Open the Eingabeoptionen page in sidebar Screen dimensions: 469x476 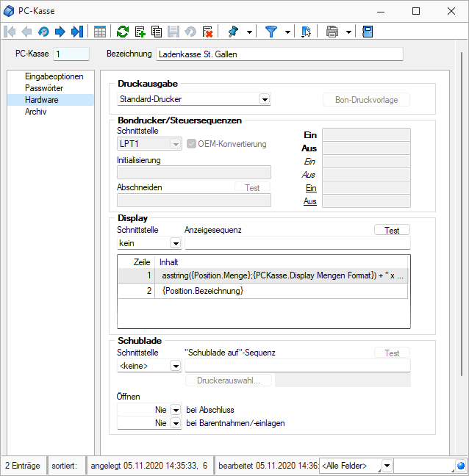tap(54, 76)
